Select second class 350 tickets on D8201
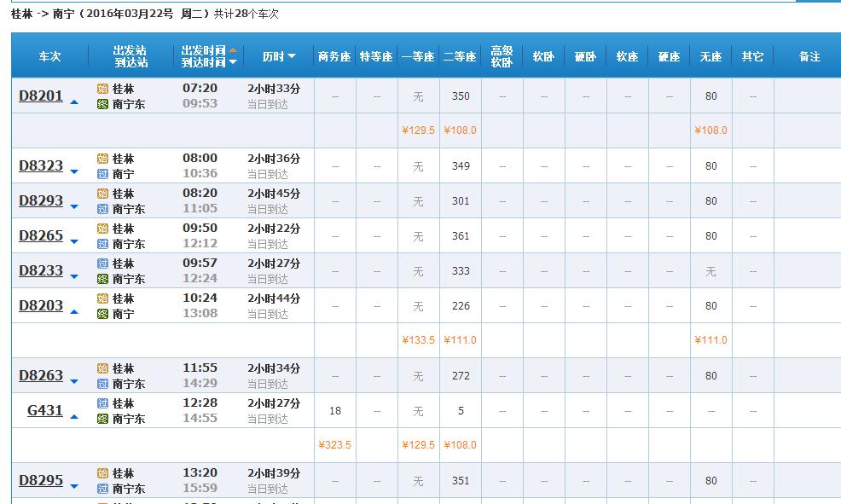The height and width of the screenshot is (504, 841). pos(461,96)
